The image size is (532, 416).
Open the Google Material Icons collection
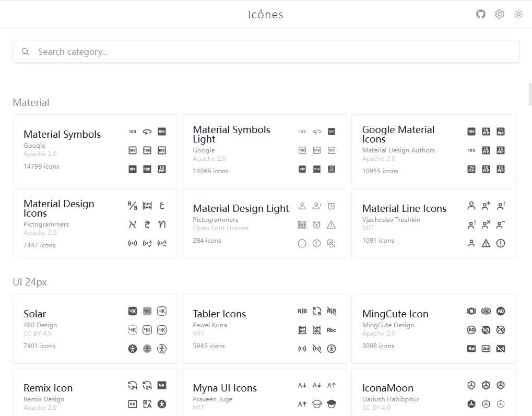[398, 134]
